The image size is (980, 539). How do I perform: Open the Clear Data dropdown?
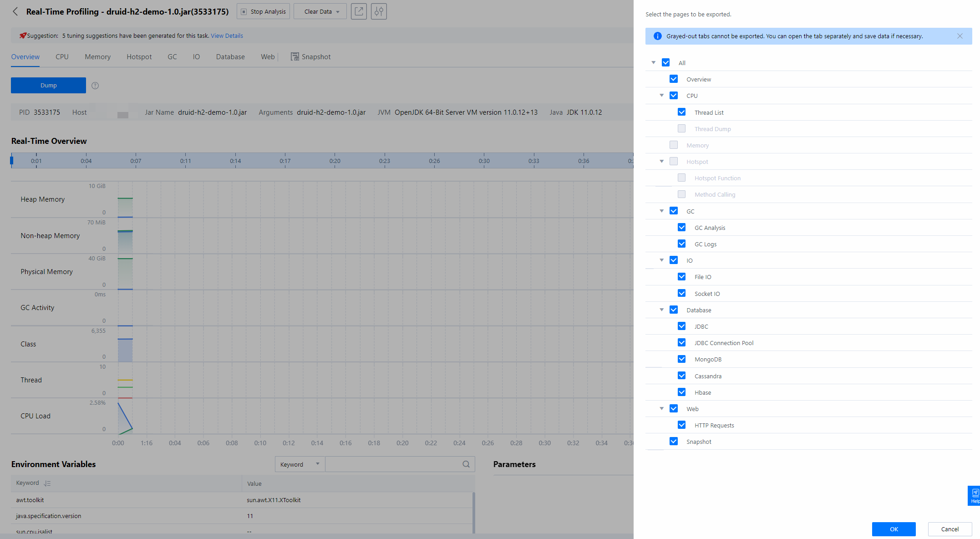pos(320,11)
